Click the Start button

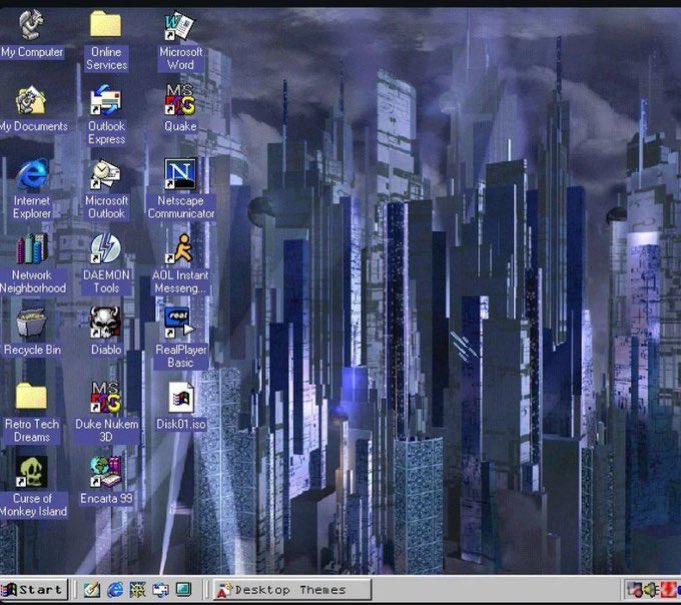pyautogui.click(x=33, y=589)
